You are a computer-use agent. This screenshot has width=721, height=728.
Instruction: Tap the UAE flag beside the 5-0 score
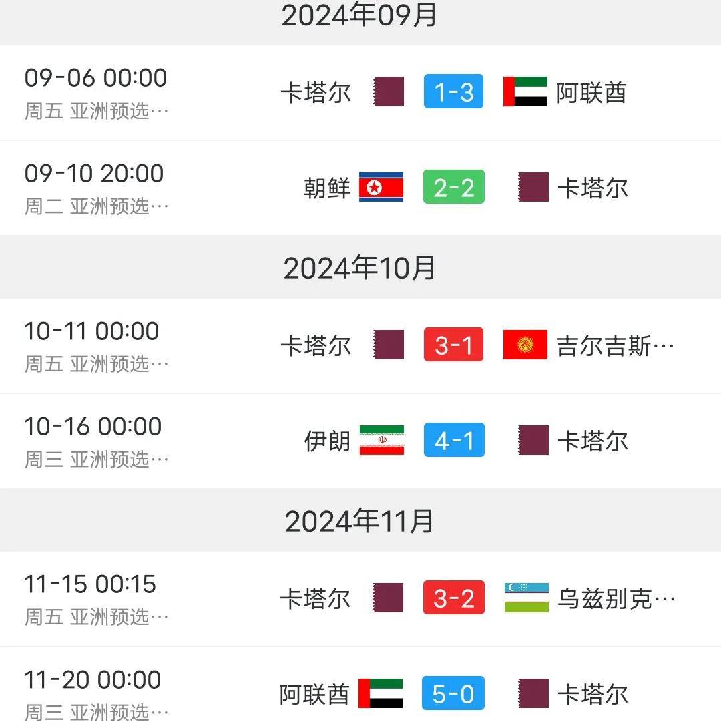click(381, 693)
